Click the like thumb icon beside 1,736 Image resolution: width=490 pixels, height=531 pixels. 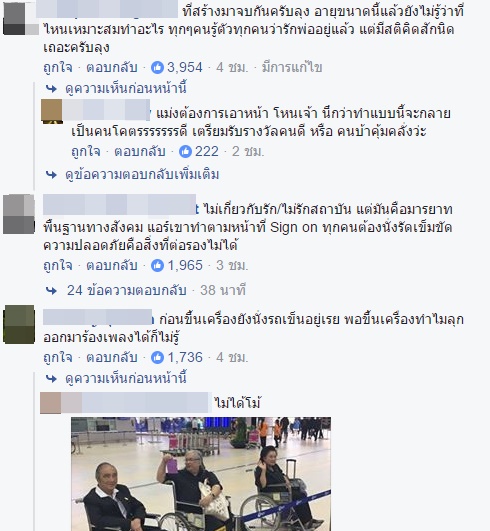157,357
